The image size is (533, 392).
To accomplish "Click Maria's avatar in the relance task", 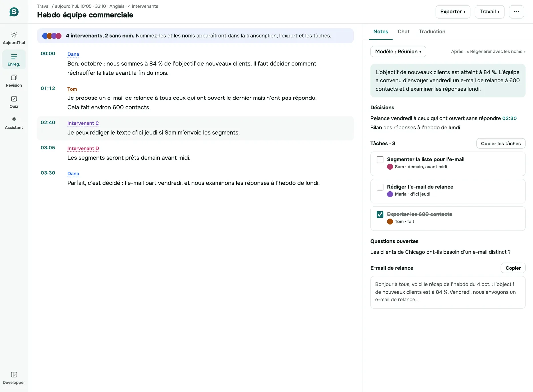I will pyautogui.click(x=390, y=194).
